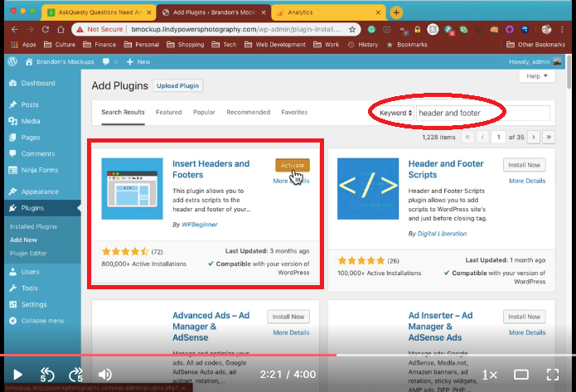Click Insert Headers and Footers thumbnail
The width and height of the screenshot is (576, 392).
(132, 189)
